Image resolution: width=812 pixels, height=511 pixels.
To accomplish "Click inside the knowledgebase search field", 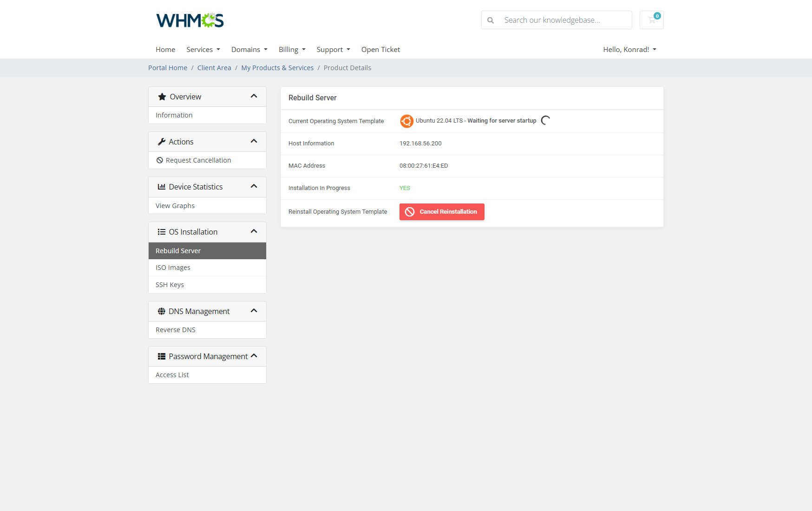I will pyautogui.click(x=557, y=20).
